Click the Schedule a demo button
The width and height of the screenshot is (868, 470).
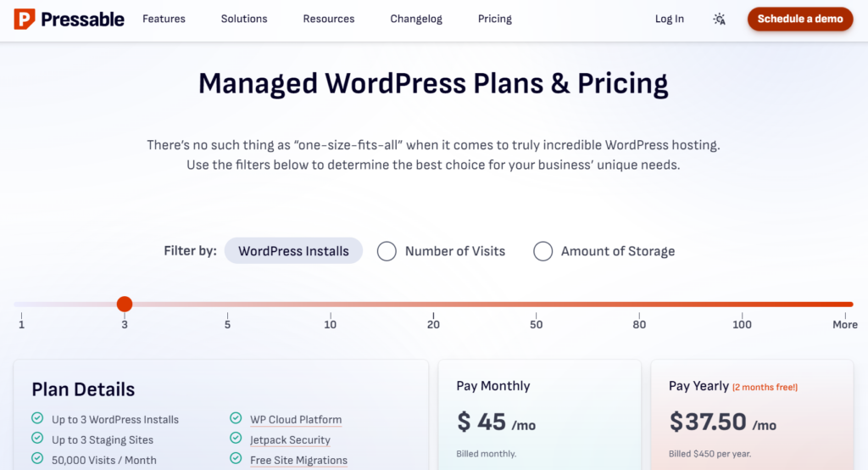tap(800, 19)
